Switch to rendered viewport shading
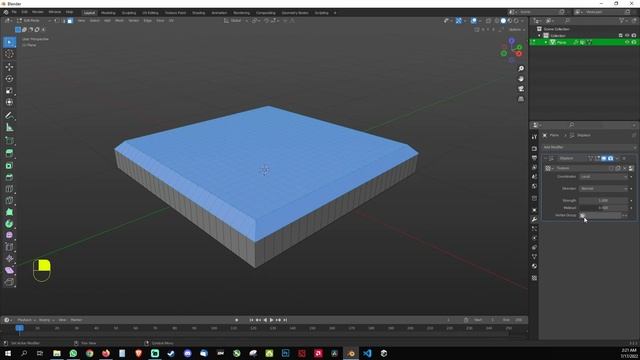The image size is (640, 360). pyautogui.click(x=516, y=20)
